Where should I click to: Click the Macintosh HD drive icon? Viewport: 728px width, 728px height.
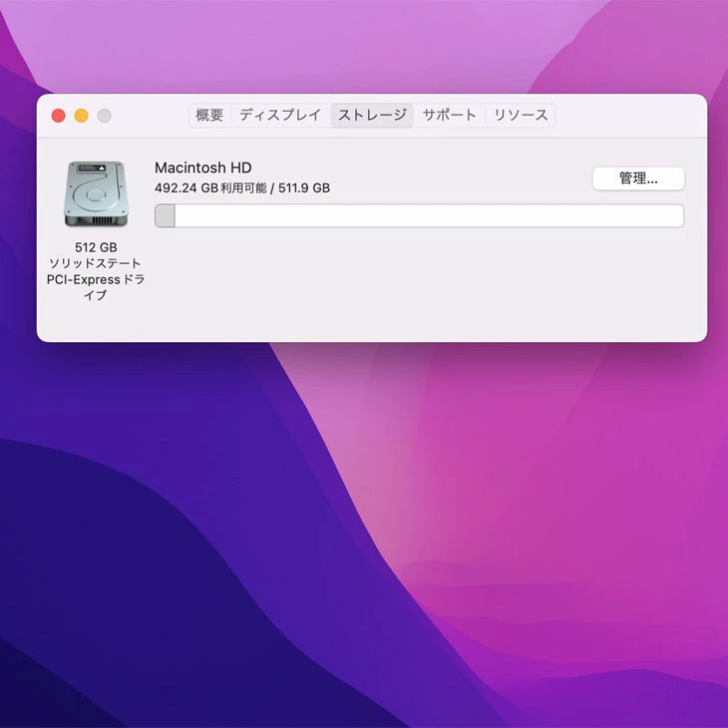(x=96, y=194)
